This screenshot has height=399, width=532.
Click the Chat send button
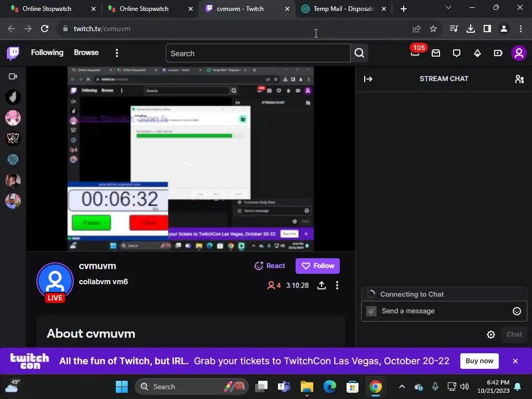click(x=514, y=335)
